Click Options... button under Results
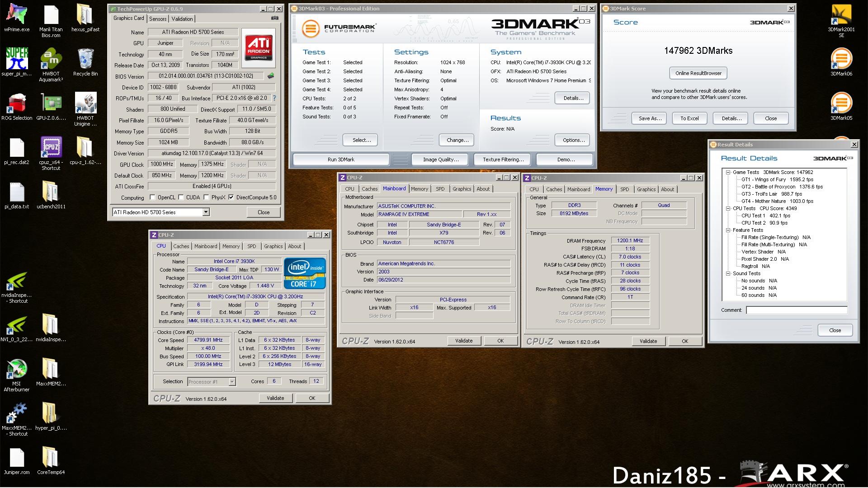The image size is (868, 488). pyautogui.click(x=572, y=140)
